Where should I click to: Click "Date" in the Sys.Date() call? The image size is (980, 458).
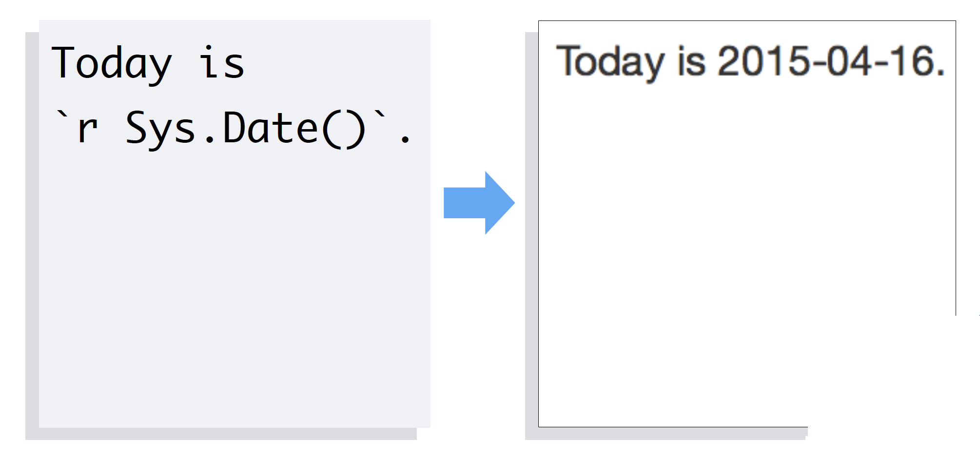(271, 128)
